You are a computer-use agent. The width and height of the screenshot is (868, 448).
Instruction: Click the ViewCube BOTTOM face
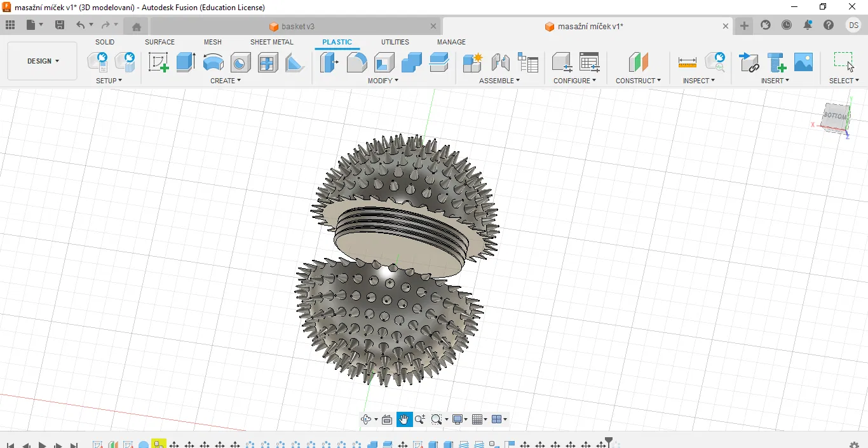pyautogui.click(x=835, y=116)
